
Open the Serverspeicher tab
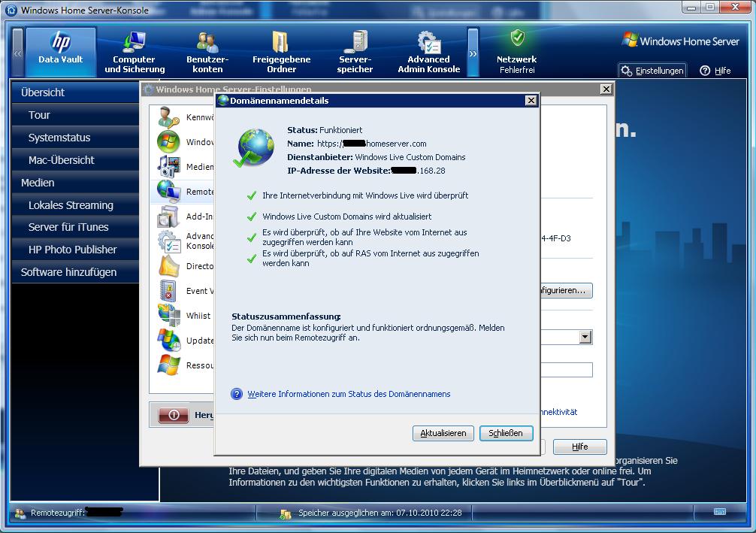click(x=355, y=52)
